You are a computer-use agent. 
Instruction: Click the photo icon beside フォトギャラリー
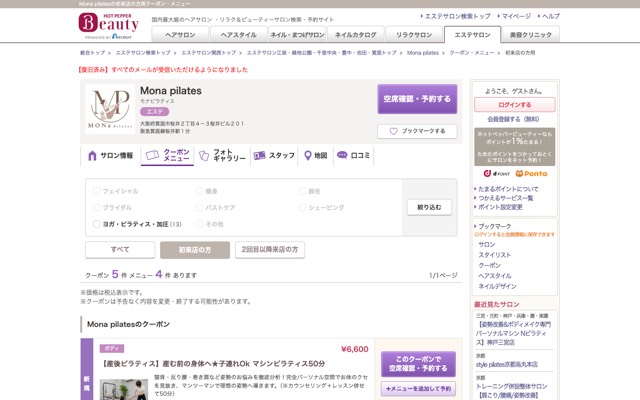point(204,156)
